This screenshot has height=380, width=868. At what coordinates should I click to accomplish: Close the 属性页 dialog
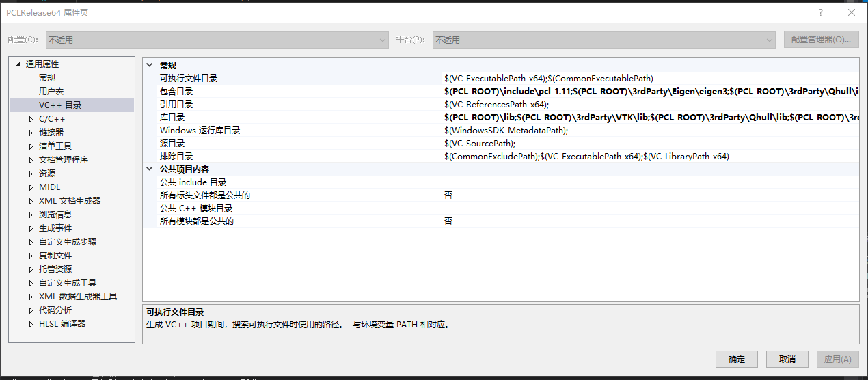(x=852, y=12)
